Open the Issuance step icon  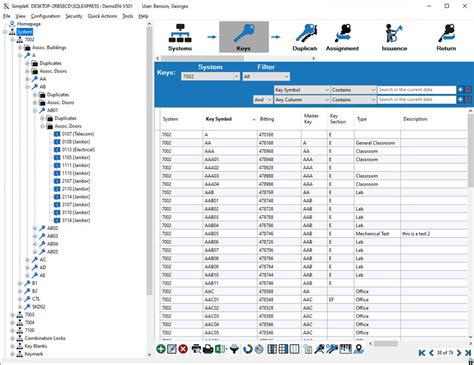(x=394, y=37)
